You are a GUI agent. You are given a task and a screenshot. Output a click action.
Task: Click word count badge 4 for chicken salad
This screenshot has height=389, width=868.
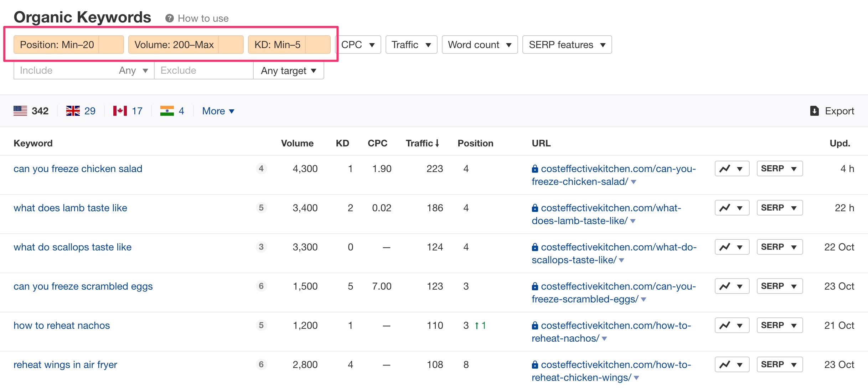[261, 168]
